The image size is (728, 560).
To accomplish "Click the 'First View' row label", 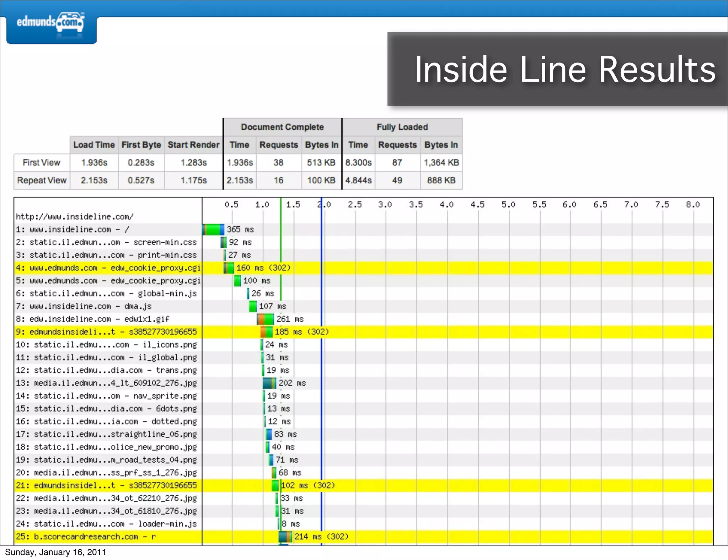I will (42, 162).
